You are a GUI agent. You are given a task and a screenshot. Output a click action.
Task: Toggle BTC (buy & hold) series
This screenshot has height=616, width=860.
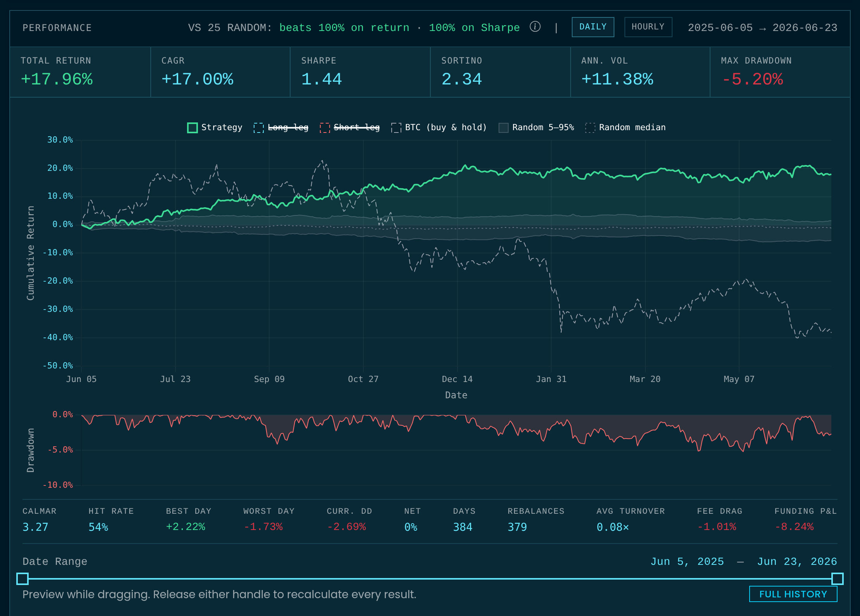pos(439,127)
